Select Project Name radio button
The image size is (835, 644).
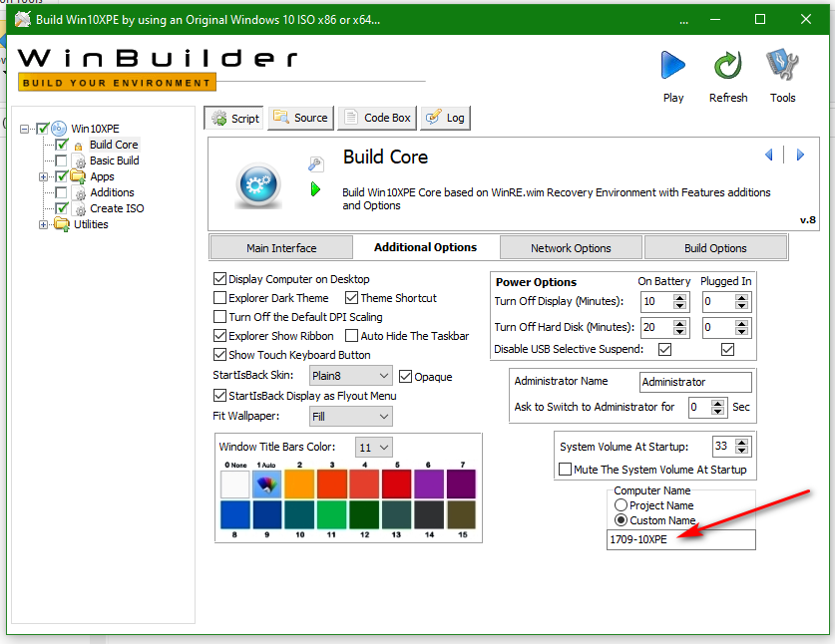(x=621, y=505)
